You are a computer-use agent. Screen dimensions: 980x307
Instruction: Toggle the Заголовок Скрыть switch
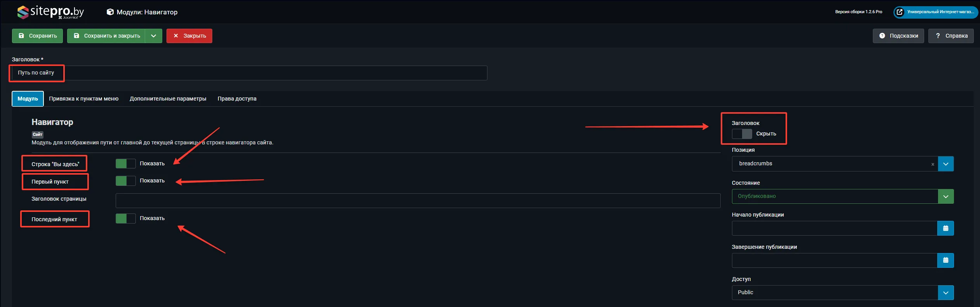click(x=742, y=134)
